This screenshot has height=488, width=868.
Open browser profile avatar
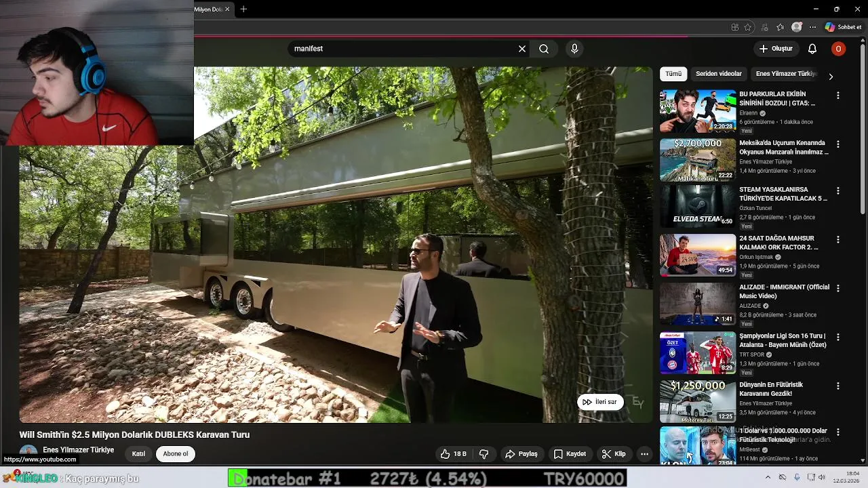coord(797,27)
